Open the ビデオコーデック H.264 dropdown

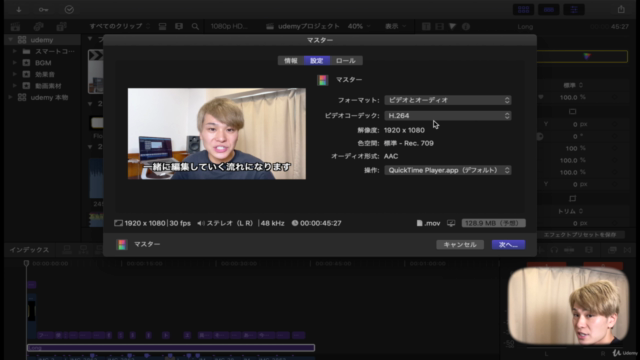448,116
